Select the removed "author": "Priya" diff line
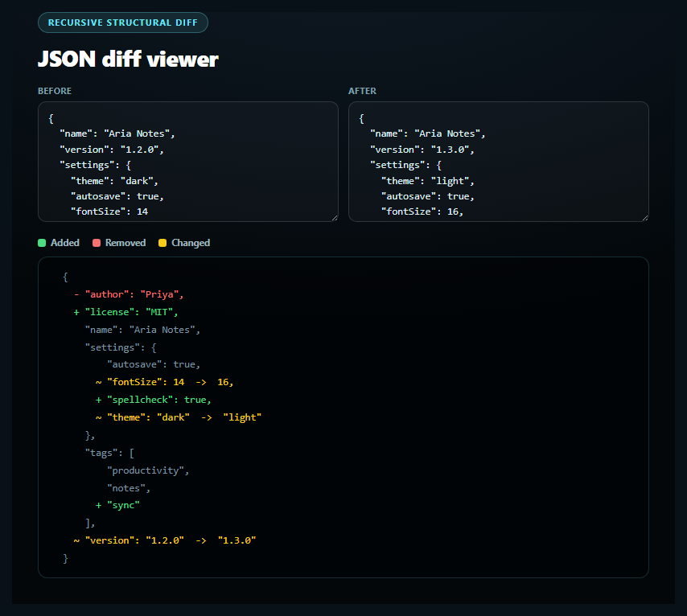The image size is (687, 616). (129, 294)
